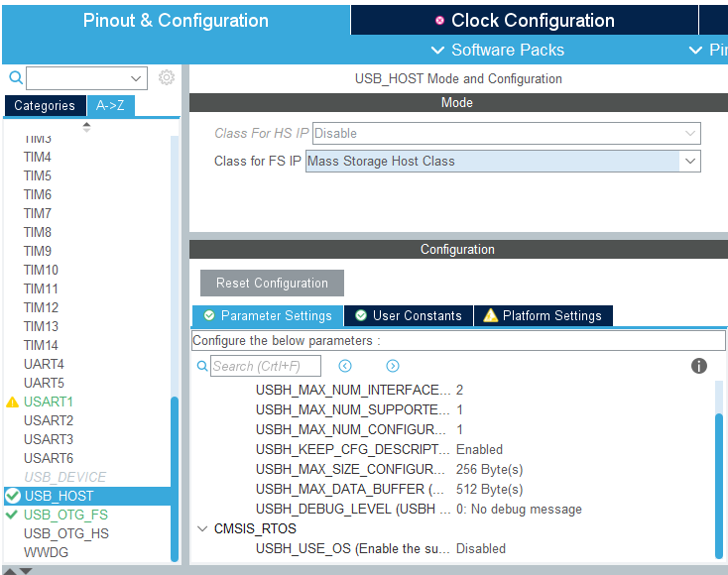728x575 pixels.
Task: Select TIM6 in the peripheral list
Action: 37,194
